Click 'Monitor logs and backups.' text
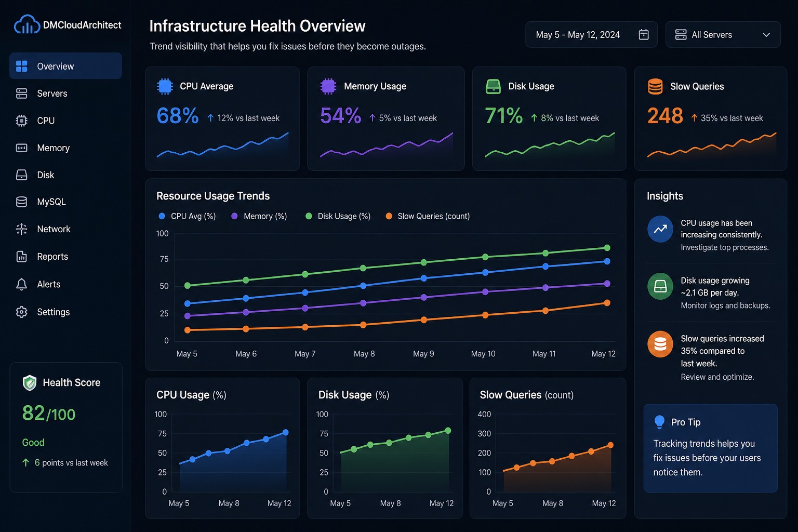The width and height of the screenshot is (798, 532). [725, 305]
